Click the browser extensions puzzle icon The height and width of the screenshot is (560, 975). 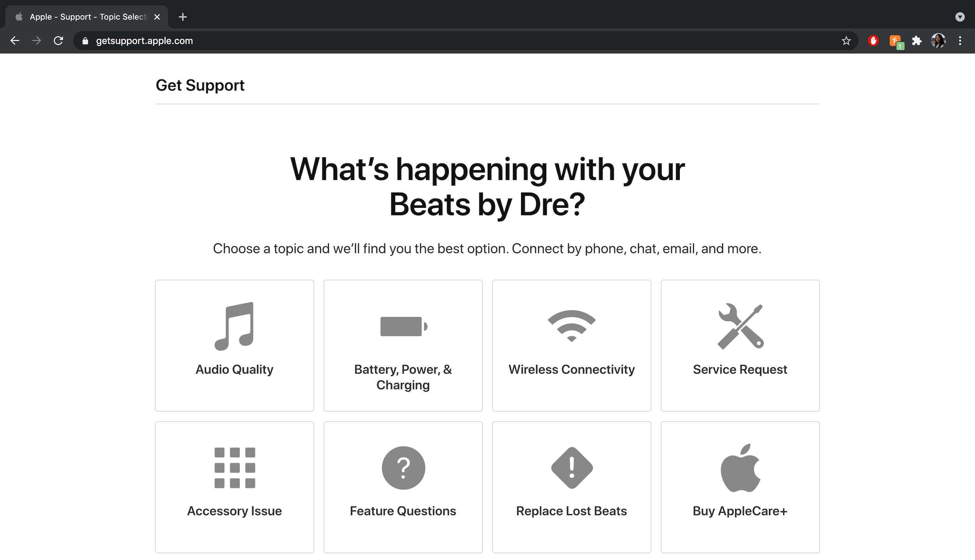click(917, 41)
